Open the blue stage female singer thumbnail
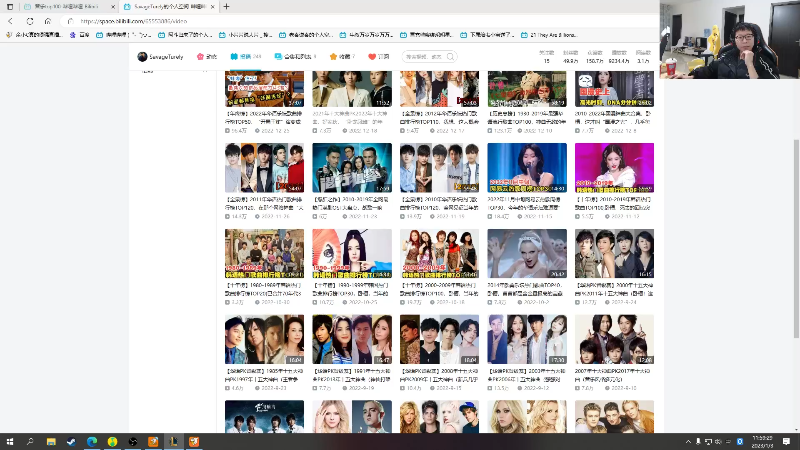This screenshot has width=800, height=450. [527, 168]
